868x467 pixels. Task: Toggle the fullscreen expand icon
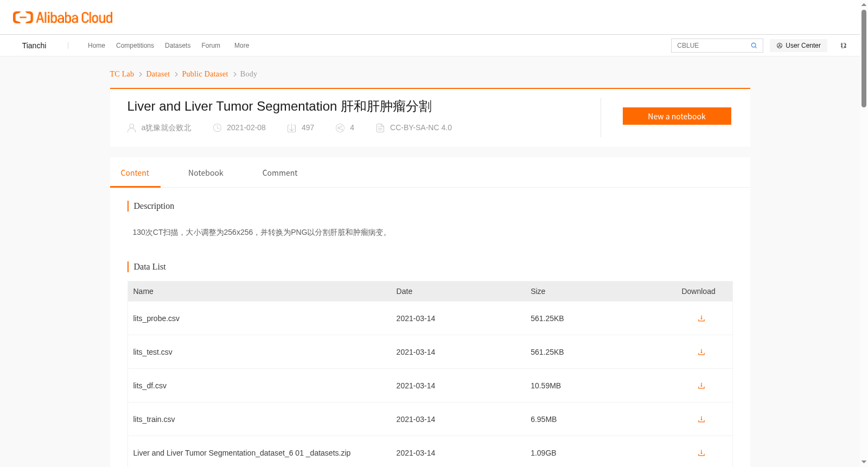click(844, 46)
